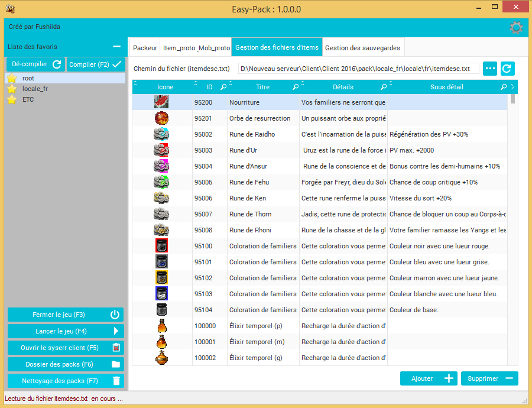The image size is (532, 408).
Task: Sort by the Détails column arrows
Action: tap(303, 83)
